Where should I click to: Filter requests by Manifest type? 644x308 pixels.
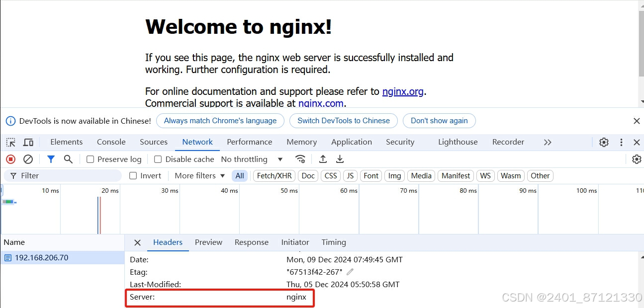tap(456, 176)
